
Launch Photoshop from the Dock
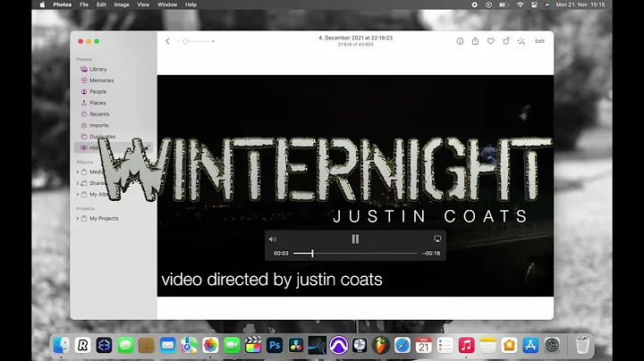coord(275,345)
